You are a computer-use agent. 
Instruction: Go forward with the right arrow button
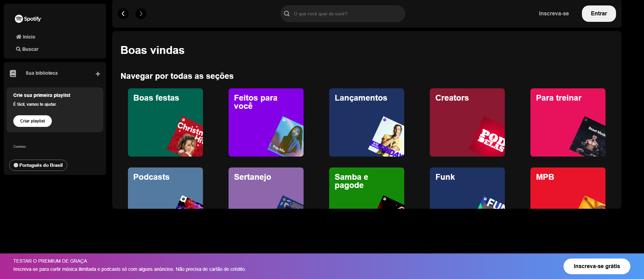[x=141, y=14]
